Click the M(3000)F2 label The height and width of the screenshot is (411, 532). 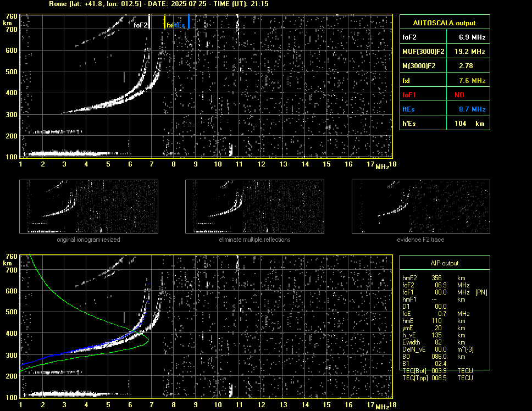[x=419, y=66]
